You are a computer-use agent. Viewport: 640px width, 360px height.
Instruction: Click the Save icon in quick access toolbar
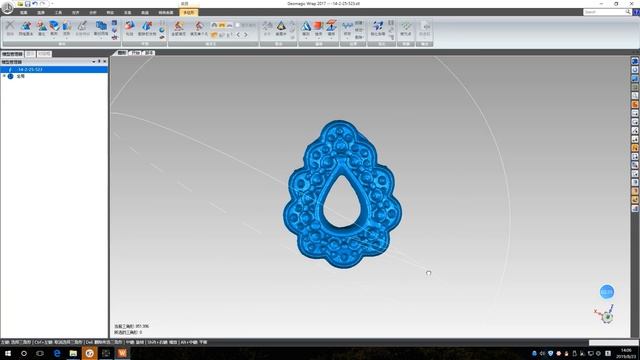coord(28,4)
